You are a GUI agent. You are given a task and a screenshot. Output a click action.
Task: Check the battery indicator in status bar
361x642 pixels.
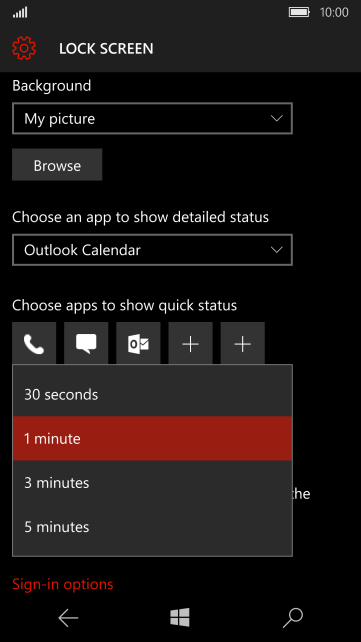(299, 12)
